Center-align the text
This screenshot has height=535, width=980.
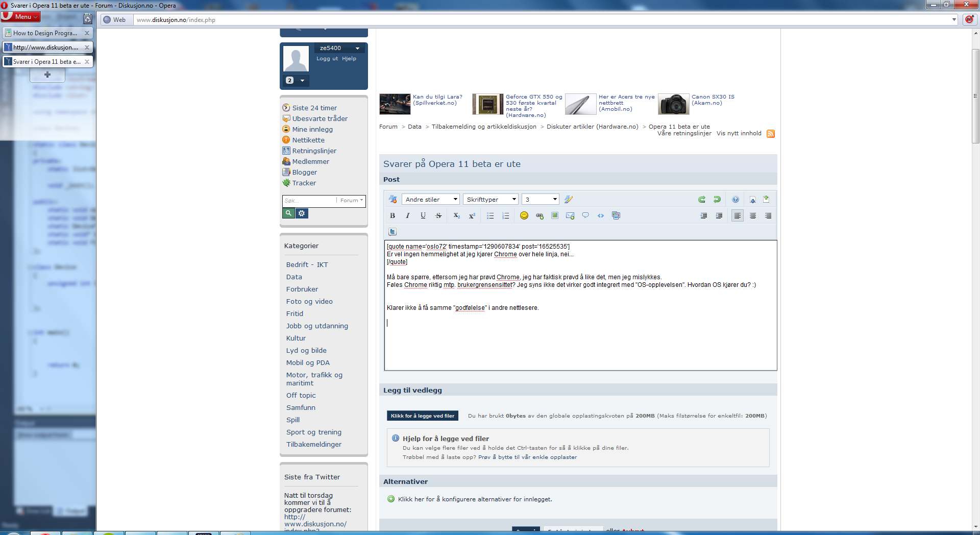pos(753,216)
